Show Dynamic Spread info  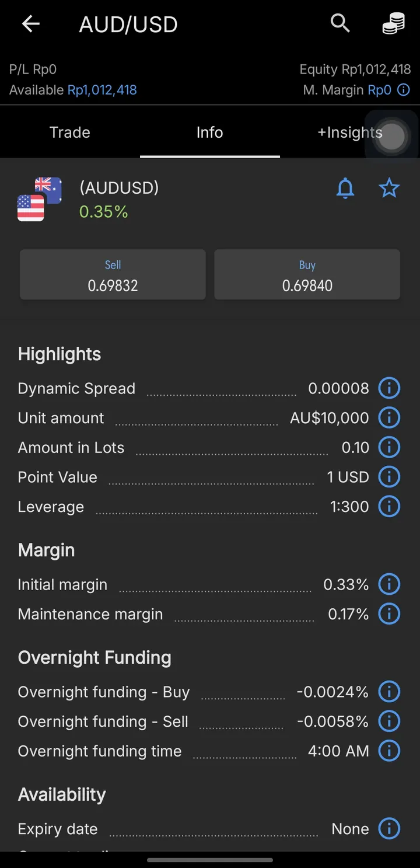click(x=389, y=388)
